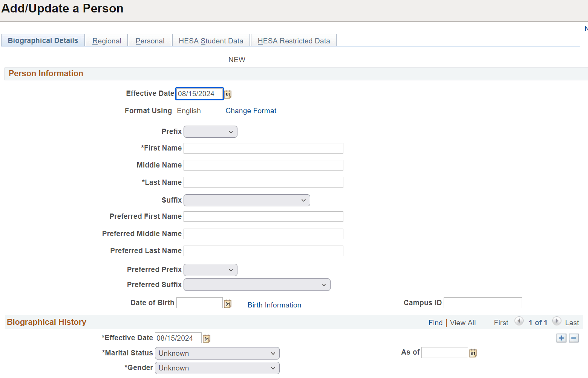Add a new Biographical History row
This screenshot has width=588, height=378.
click(x=561, y=338)
